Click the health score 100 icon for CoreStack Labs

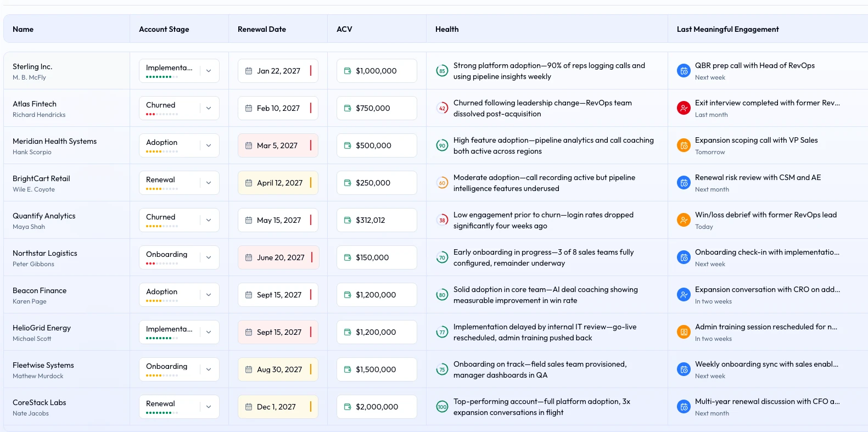(442, 407)
